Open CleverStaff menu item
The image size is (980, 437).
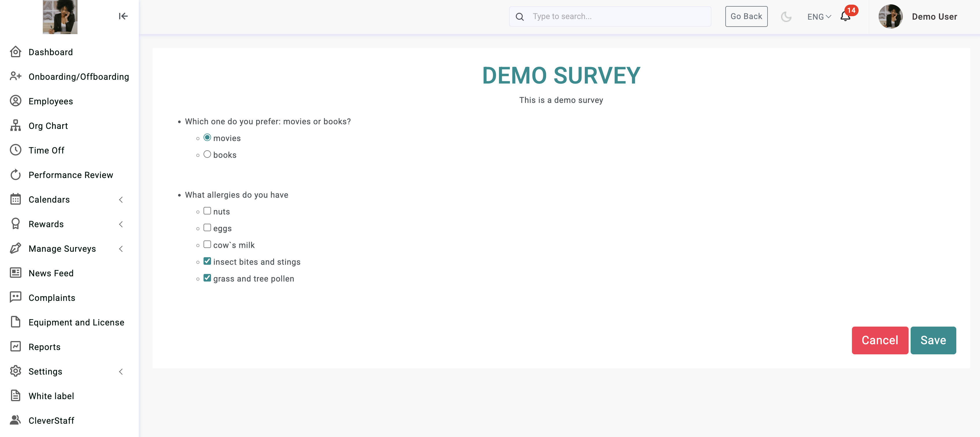(x=51, y=421)
